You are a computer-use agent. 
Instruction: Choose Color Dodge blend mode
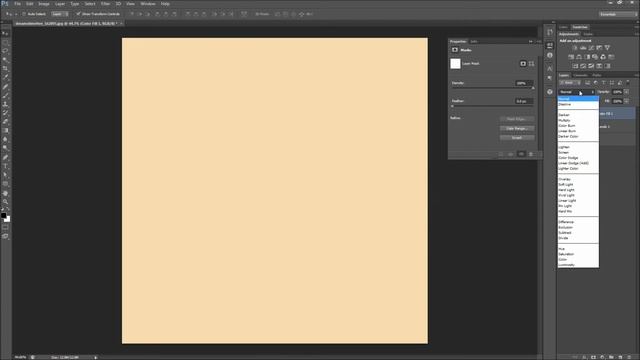(568, 158)
